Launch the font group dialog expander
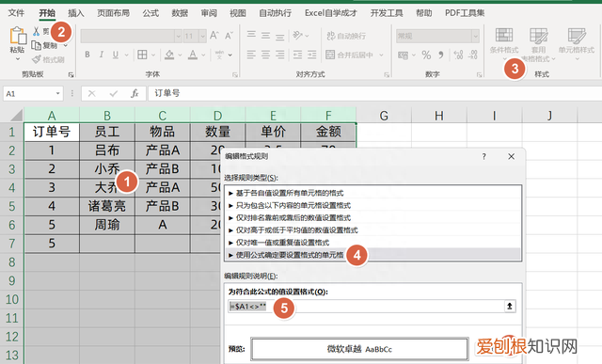Screen dimensions: 602x364 235,74
